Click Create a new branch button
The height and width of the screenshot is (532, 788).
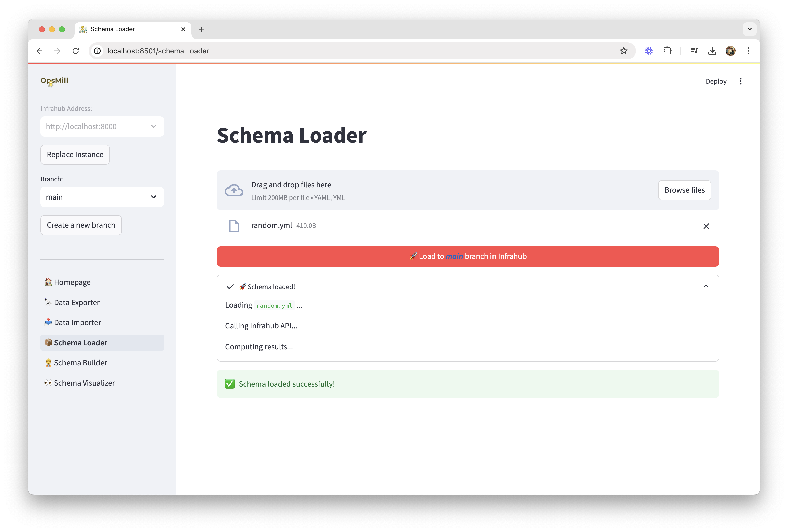[x=81, y=224]
